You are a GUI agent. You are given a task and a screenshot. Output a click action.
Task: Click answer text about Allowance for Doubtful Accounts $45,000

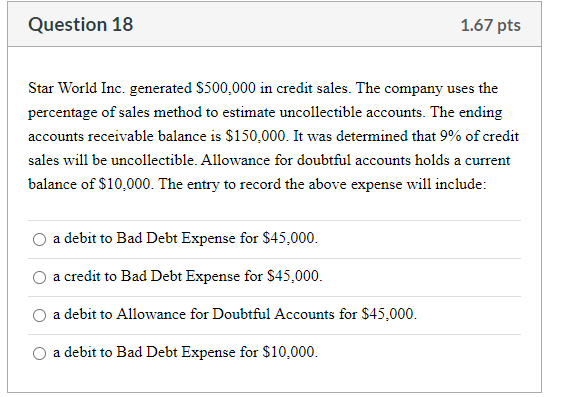click(235, 314)
